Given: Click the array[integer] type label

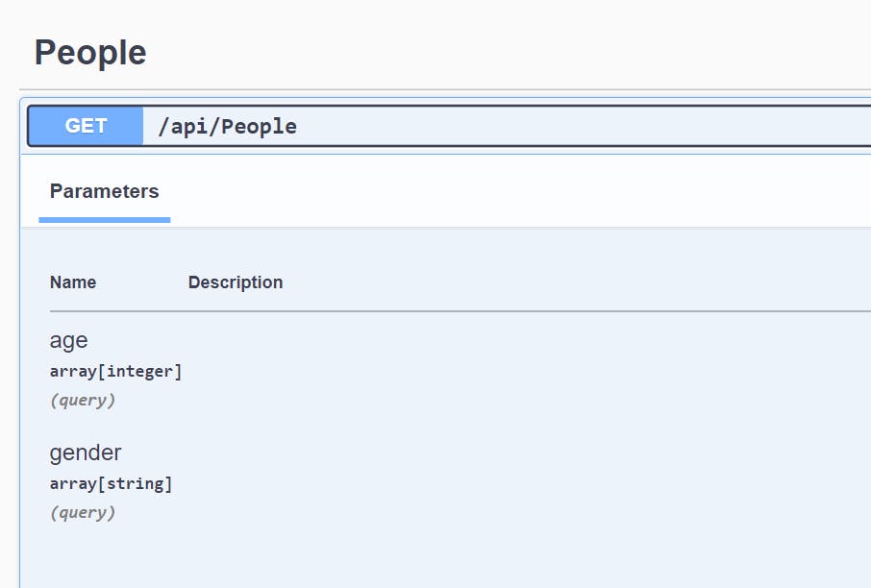Looking at the screenshot, I should [x=116, y=372].
